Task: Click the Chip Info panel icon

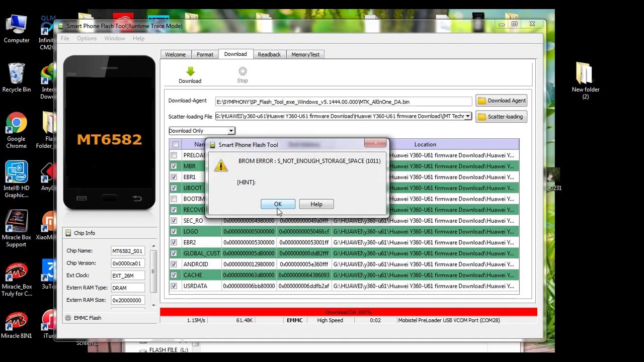Action: click(x=68, y=233)
